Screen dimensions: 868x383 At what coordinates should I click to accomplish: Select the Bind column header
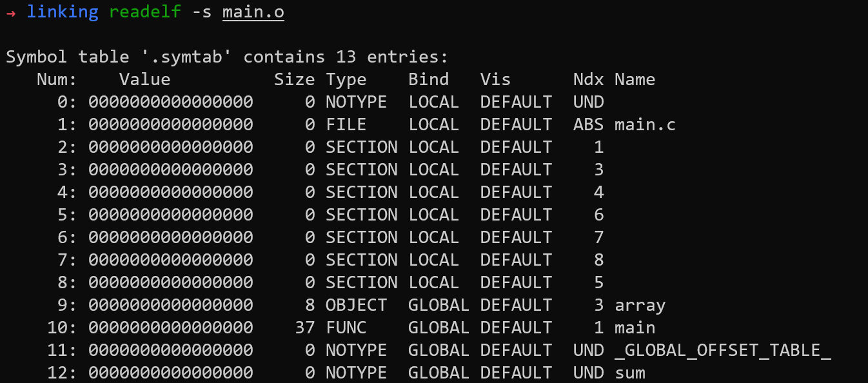click(x=428, y=79)
